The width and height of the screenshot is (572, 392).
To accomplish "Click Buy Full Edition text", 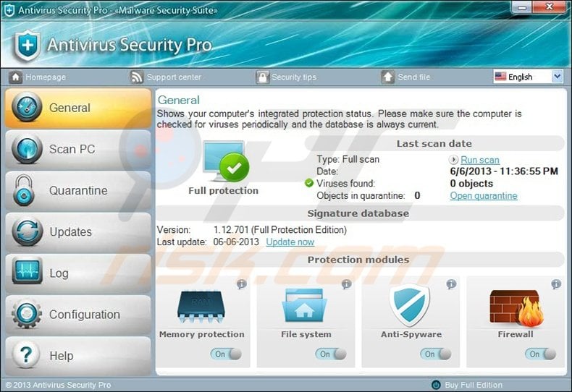I will pyautogui.click(x=474, y=385).
